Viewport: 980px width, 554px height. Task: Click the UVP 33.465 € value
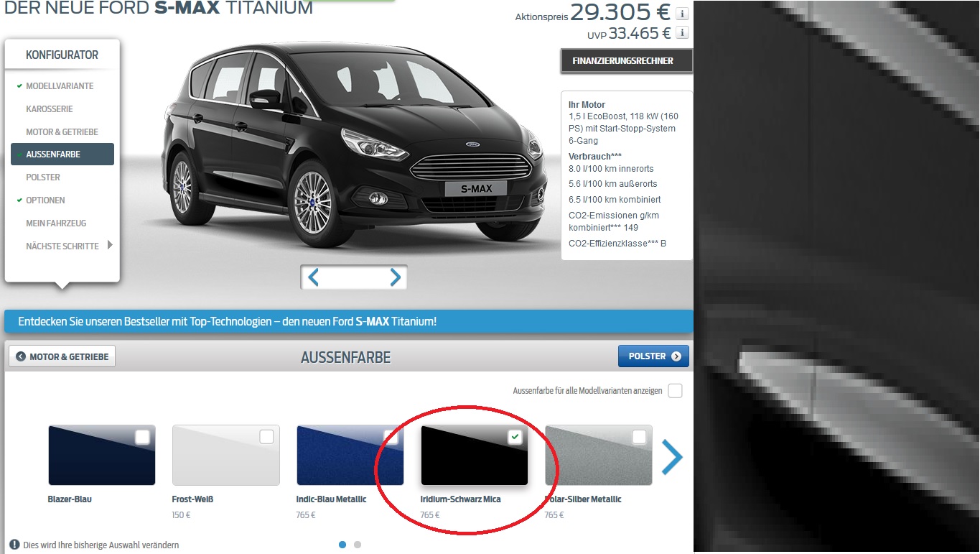[640, 33]
